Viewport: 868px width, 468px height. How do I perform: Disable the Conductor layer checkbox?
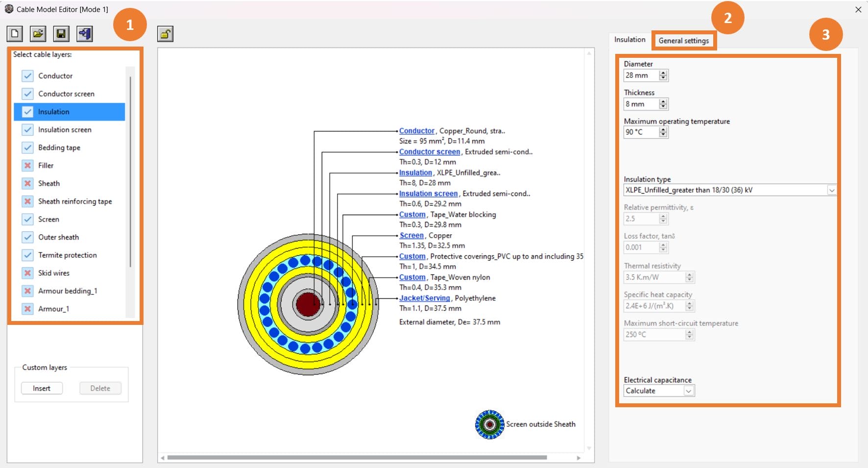click(x=26, y=75)
